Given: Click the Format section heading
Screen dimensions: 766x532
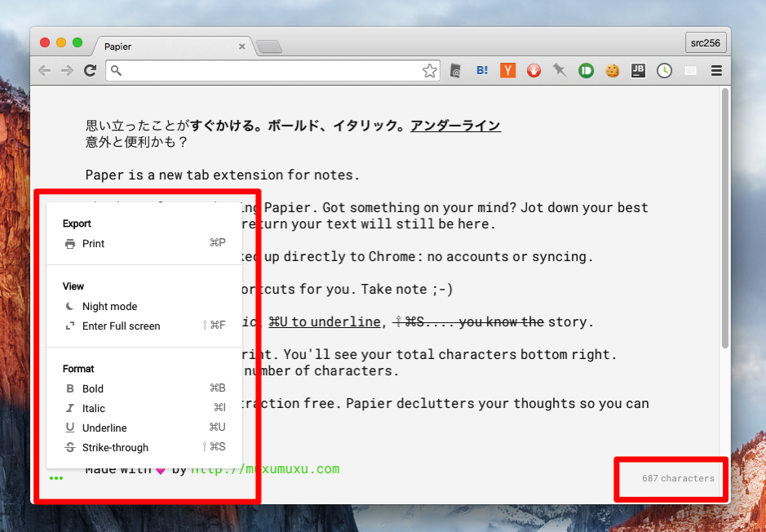Looking at the screenshot, I should [x=78, y=369].
